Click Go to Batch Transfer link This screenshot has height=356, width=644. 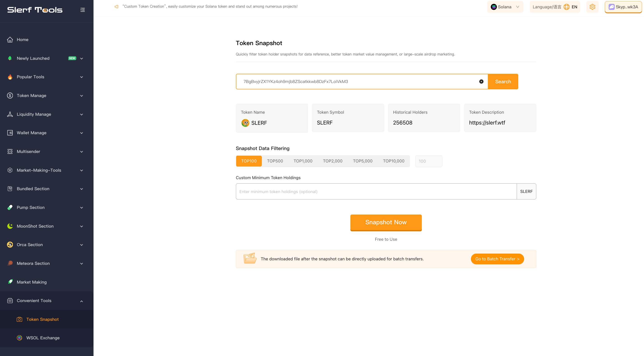point(497,259)
